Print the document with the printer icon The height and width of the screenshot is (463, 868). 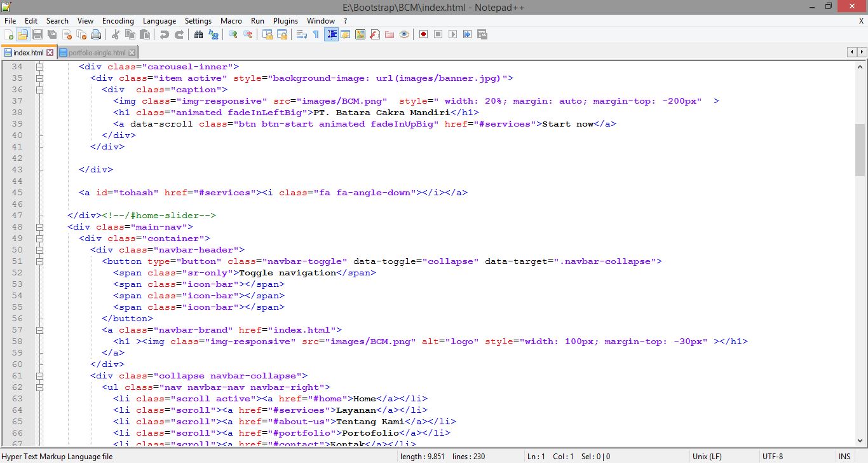95,34
